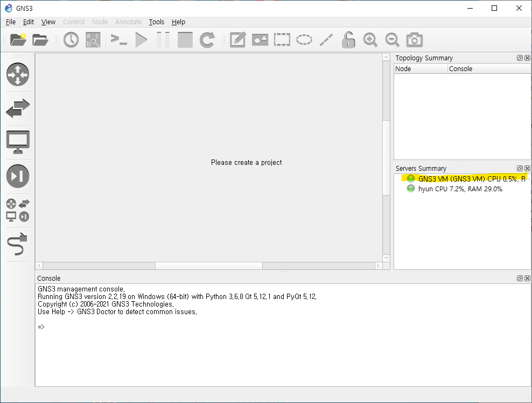Click the GNS3 Doctor help line in console

pos(117,311)
